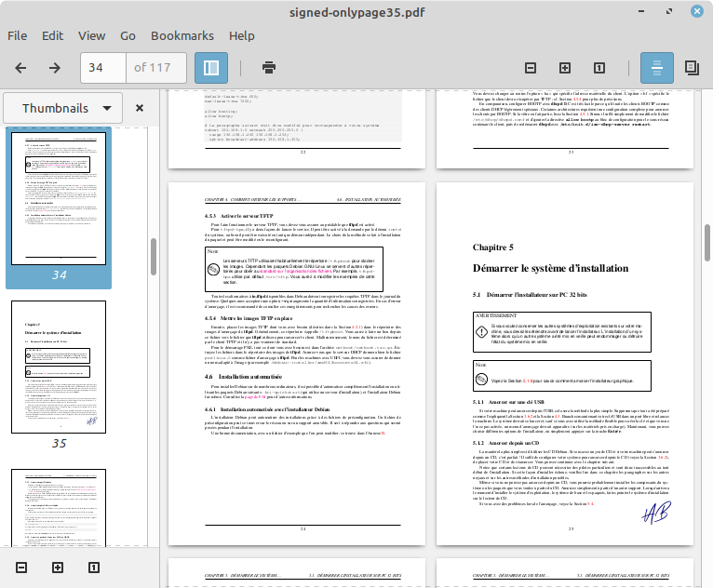Enlarge thumbnails with sidebar plus icon
Screen dimensions: 713x588
coord(58,568)
